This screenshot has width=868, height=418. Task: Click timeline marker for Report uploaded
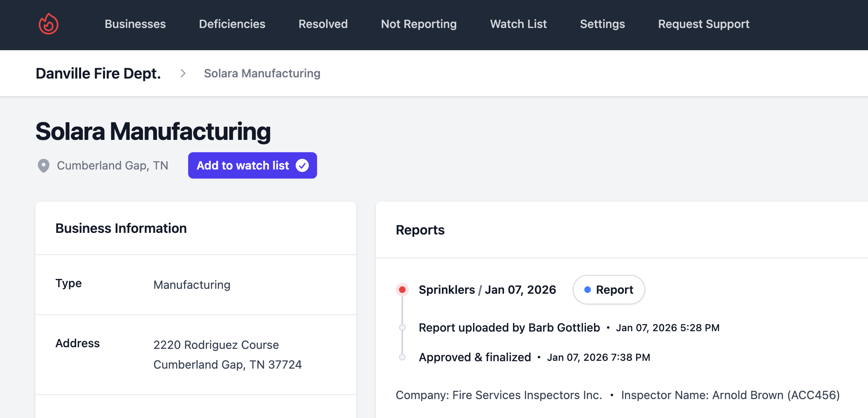pos(402,327)
